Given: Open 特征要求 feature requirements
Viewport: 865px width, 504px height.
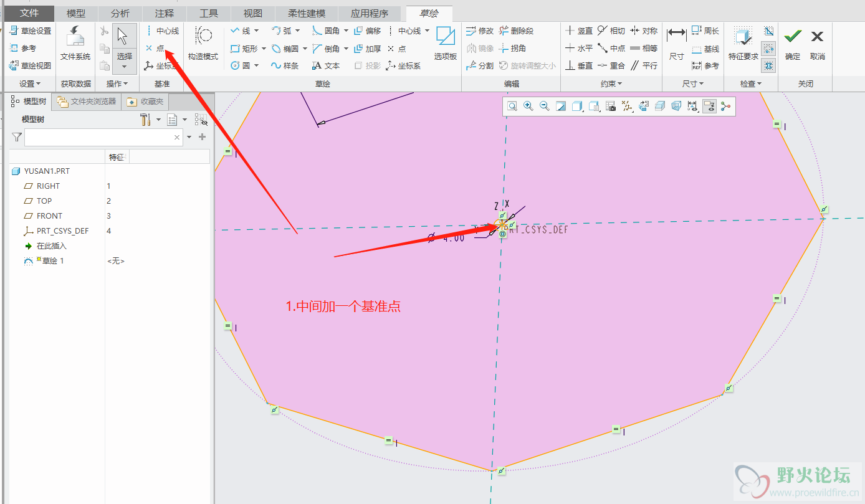Looking at the screenshot, I should 743,43.
